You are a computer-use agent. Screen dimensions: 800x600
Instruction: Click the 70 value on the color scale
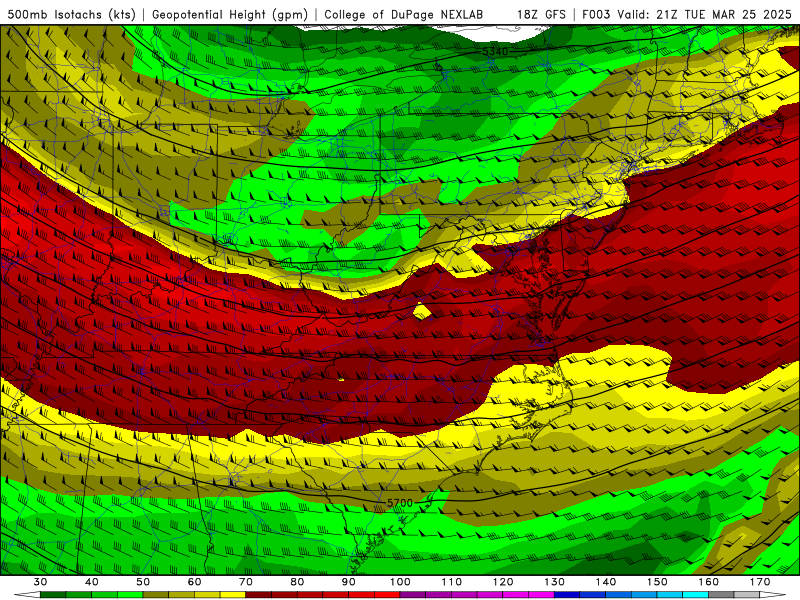tap(246, 582)
